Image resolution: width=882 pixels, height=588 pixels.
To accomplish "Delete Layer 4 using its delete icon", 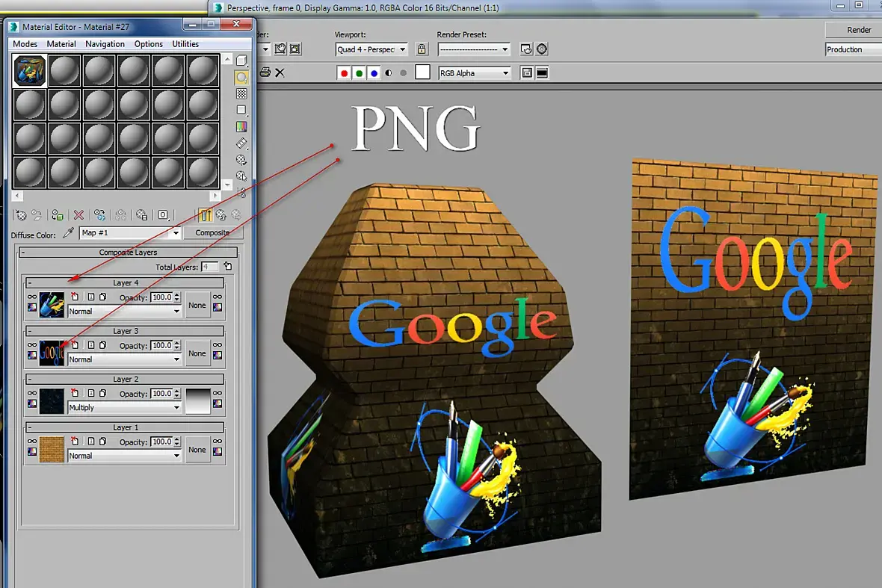I will (x=75, y=297).
